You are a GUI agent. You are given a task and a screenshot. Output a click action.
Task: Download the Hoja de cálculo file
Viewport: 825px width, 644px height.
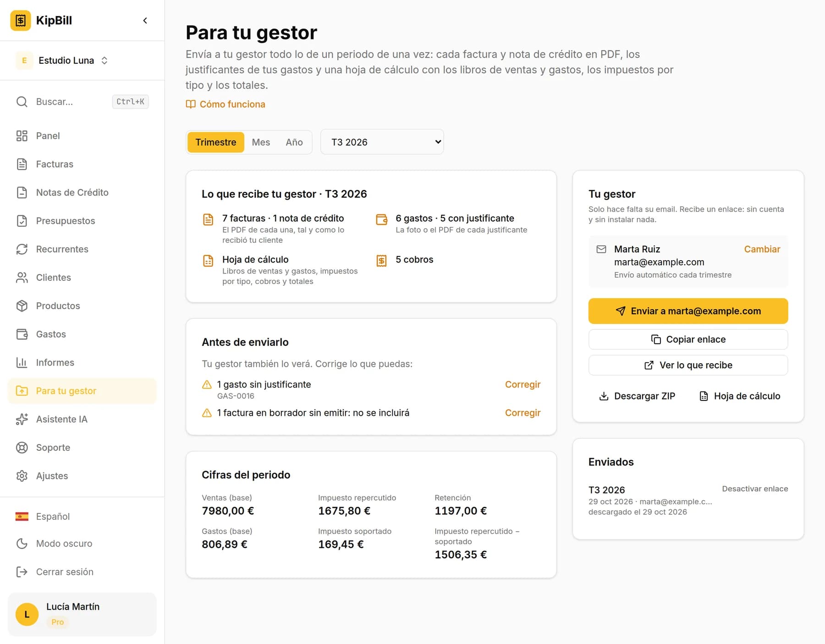[740, 396]
